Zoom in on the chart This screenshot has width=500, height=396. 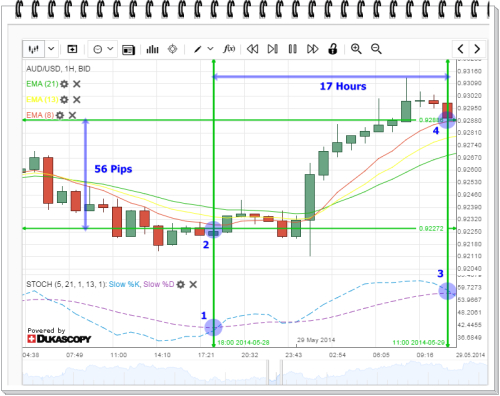[x=356, y=49]
